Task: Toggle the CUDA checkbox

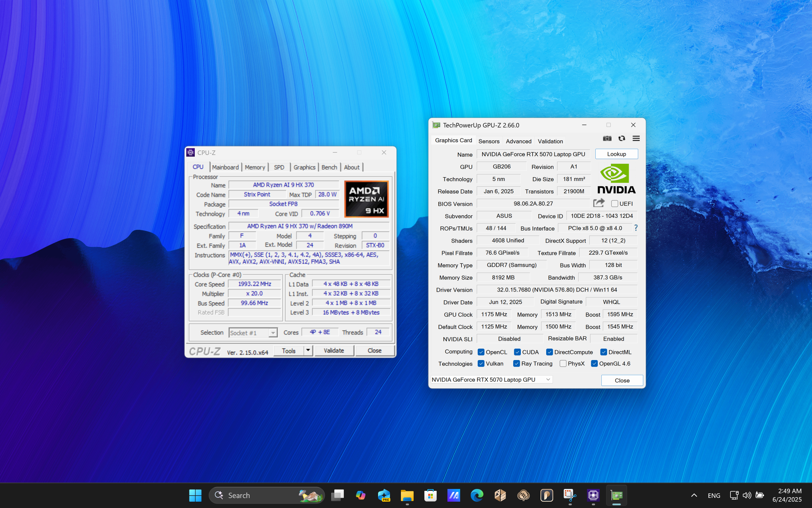Action: tap(517, 352)
